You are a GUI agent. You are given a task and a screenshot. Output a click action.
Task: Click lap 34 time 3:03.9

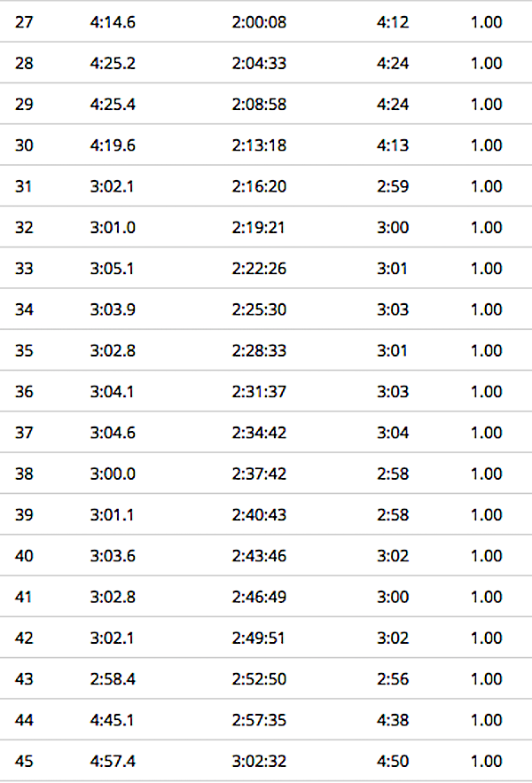click(113, 309)
